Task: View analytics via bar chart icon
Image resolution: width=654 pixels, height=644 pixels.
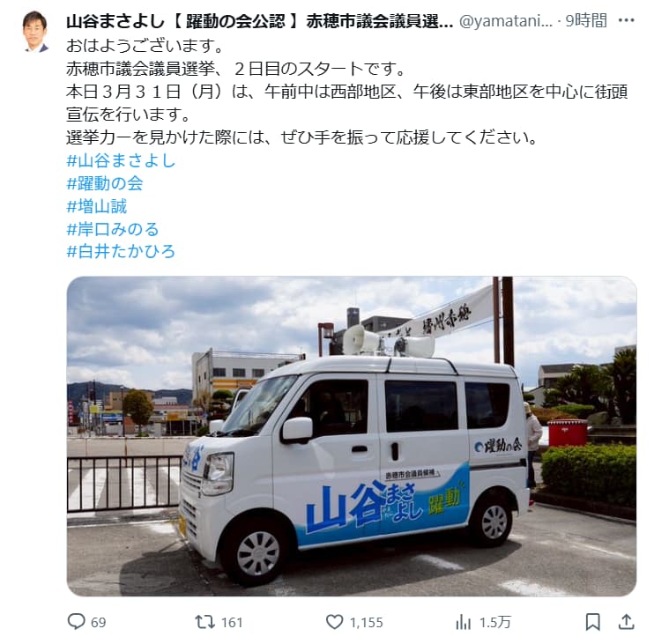Action: click(x=464, y=622)
